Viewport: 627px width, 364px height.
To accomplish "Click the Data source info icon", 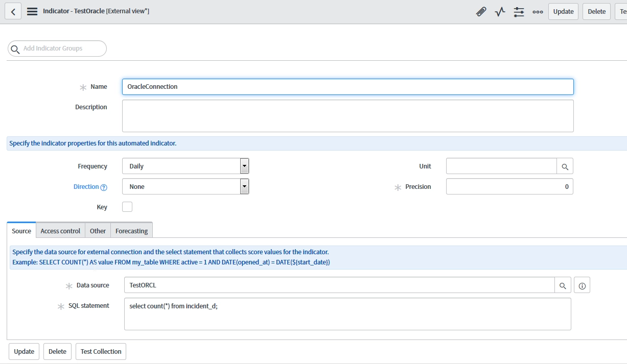I will point(582,285).
